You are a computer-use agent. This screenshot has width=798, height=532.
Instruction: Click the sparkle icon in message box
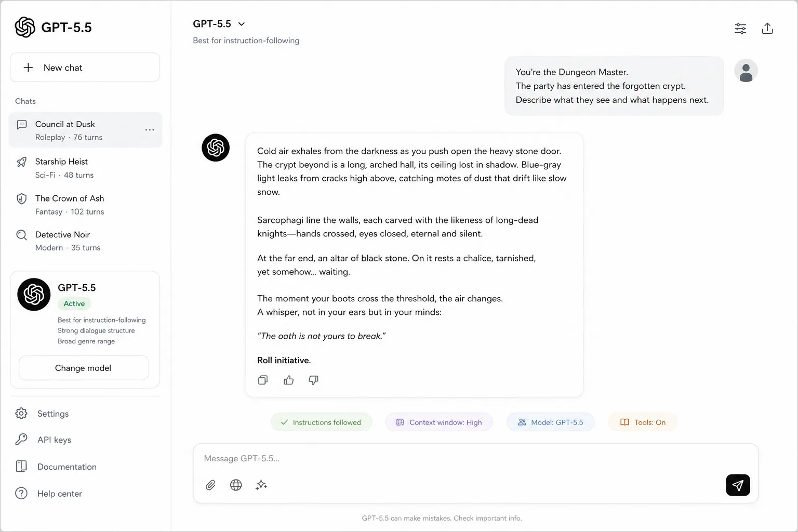click(261, 485)
